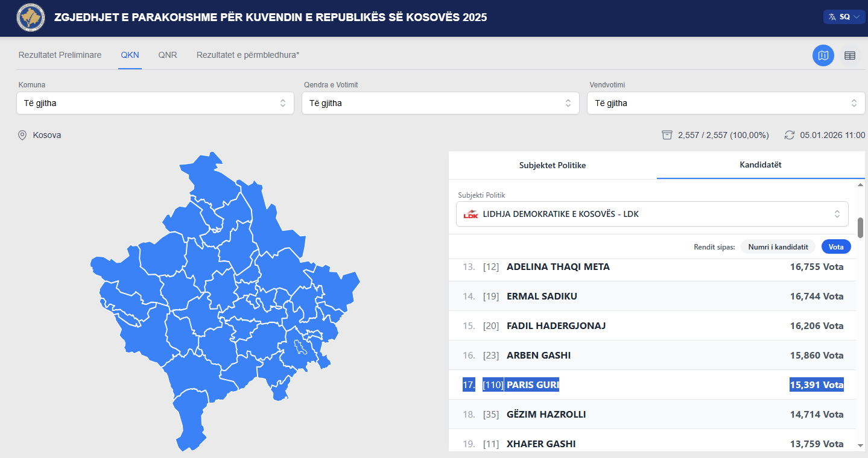Viewport: 868px width, 458px height.
Task: Open the Rezultatet Preliminare tab
Action: 60,55
